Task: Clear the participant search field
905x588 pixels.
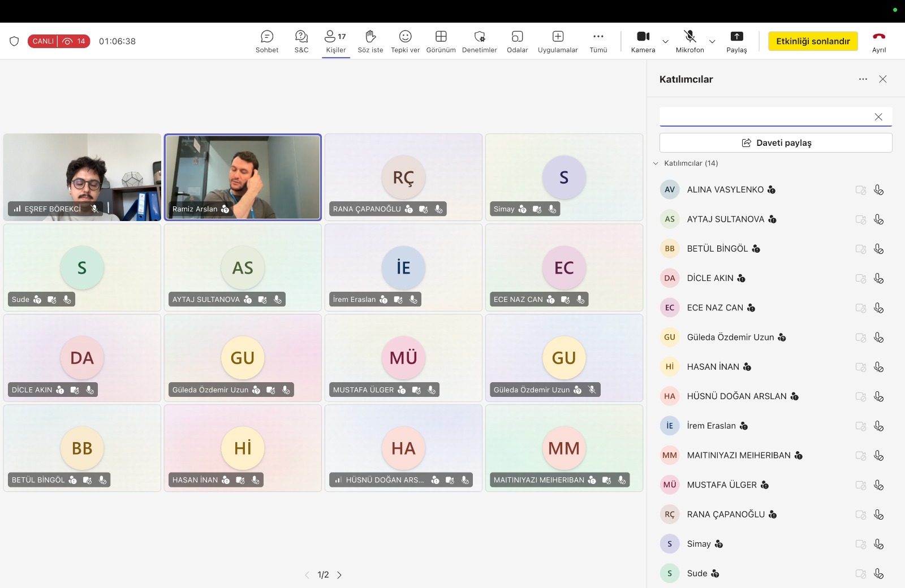Action: click(878, 117)
